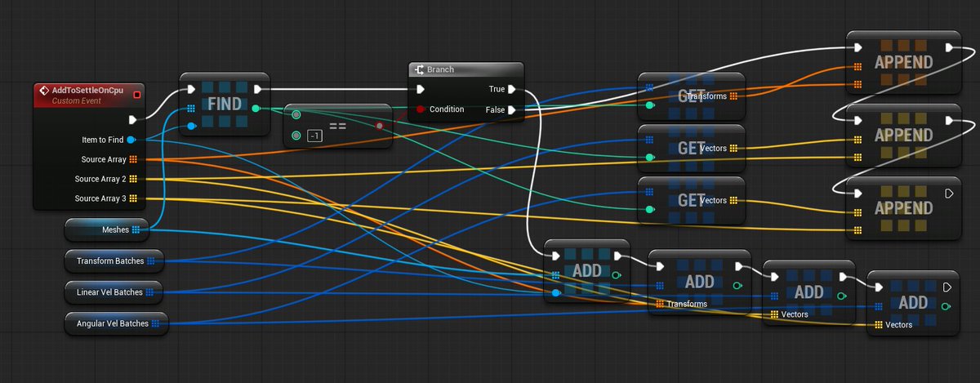Click the Source Array 2 yellow pin

[132, 179]
